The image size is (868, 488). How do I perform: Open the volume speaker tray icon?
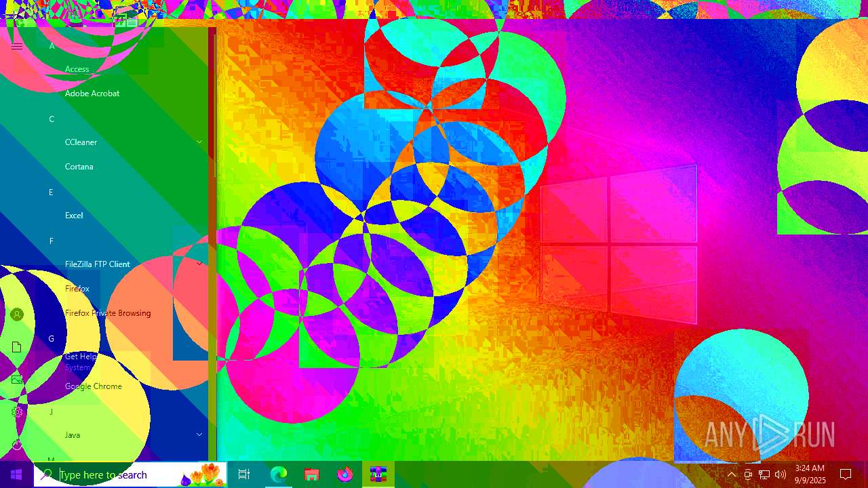pos(781,474)
